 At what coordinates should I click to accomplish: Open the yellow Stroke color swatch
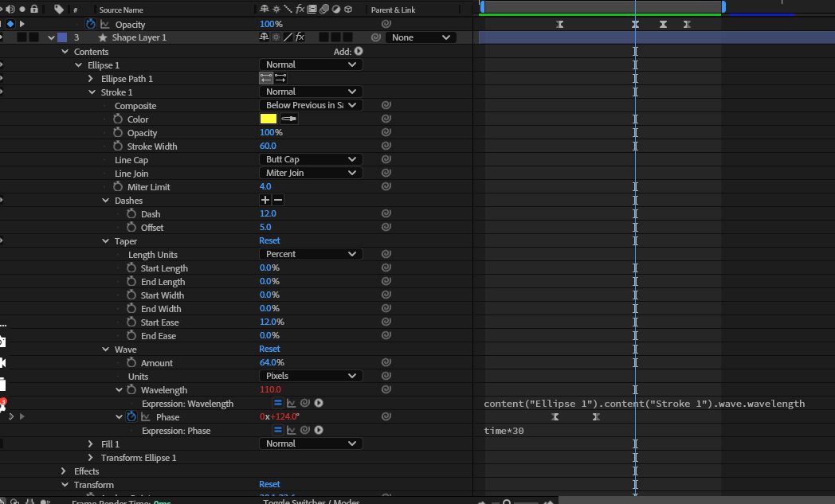[269, 119]
